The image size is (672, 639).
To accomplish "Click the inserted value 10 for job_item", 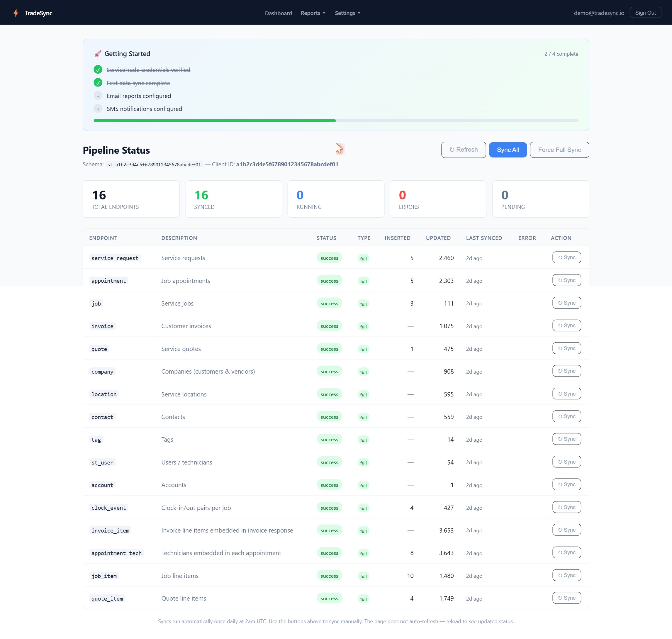I will pos(410,576).
